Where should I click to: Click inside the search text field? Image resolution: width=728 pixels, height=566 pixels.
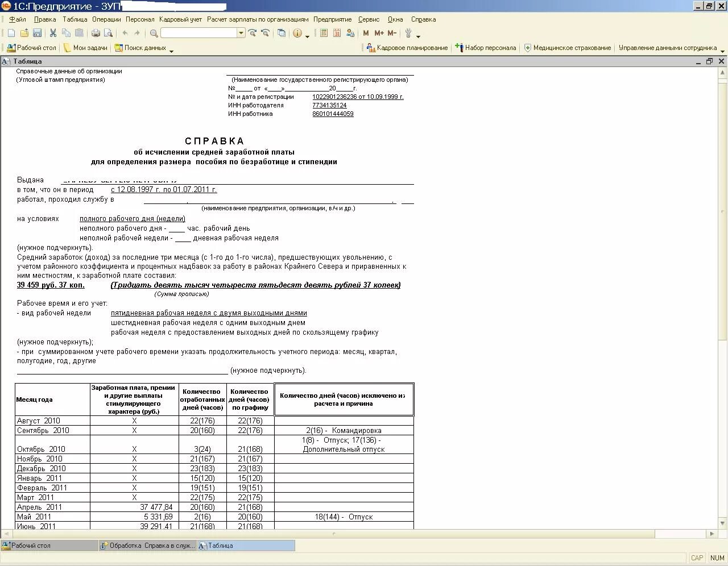coord(198,33)
